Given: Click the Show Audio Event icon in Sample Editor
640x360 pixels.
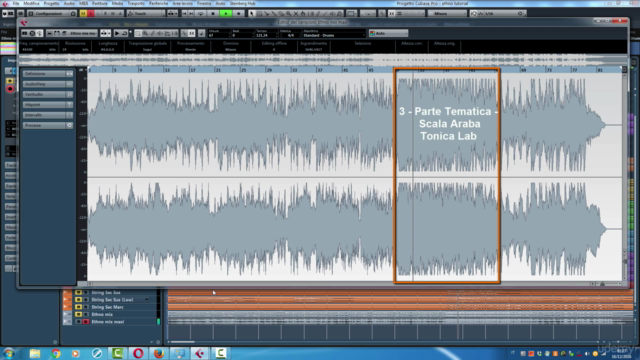Looking at the screenshot, I should (x=49, y=33).
